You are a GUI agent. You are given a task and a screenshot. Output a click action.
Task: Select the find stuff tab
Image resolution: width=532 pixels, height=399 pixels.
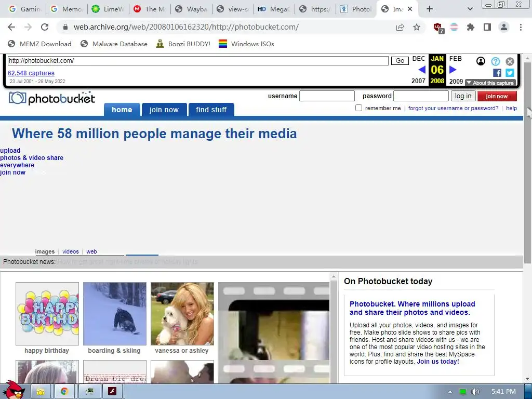point(211,110)
